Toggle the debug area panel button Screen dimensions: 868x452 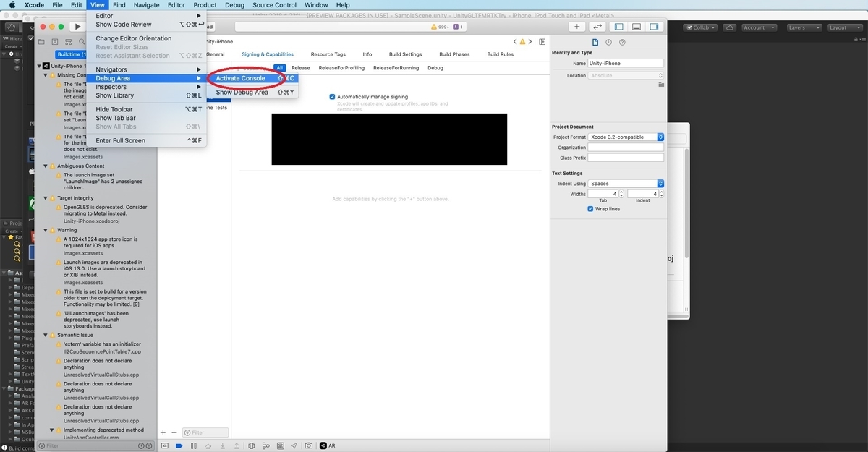pyautogui.click(x=637, y=27)
